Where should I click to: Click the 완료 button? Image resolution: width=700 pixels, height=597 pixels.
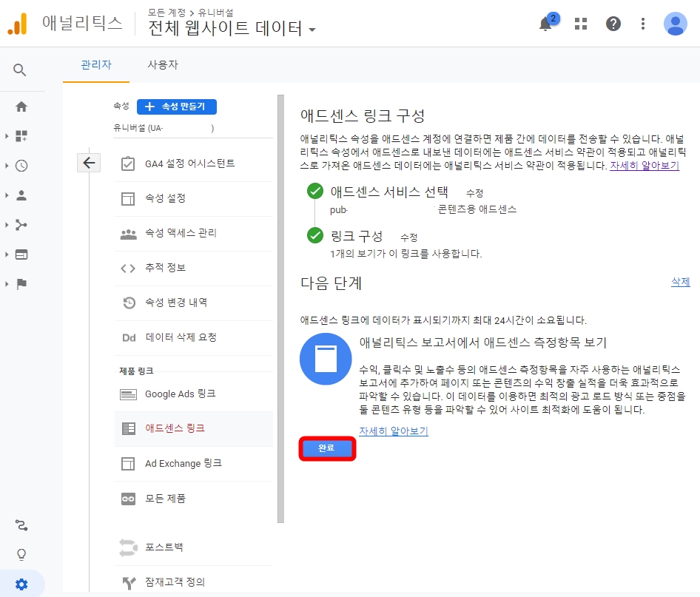point(326,449)
